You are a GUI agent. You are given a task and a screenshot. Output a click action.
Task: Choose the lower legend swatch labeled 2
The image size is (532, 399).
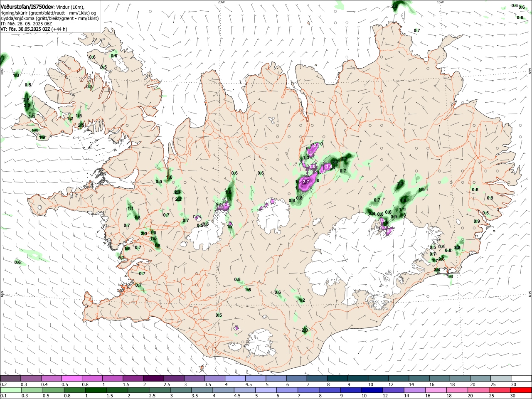click(138, 390)
